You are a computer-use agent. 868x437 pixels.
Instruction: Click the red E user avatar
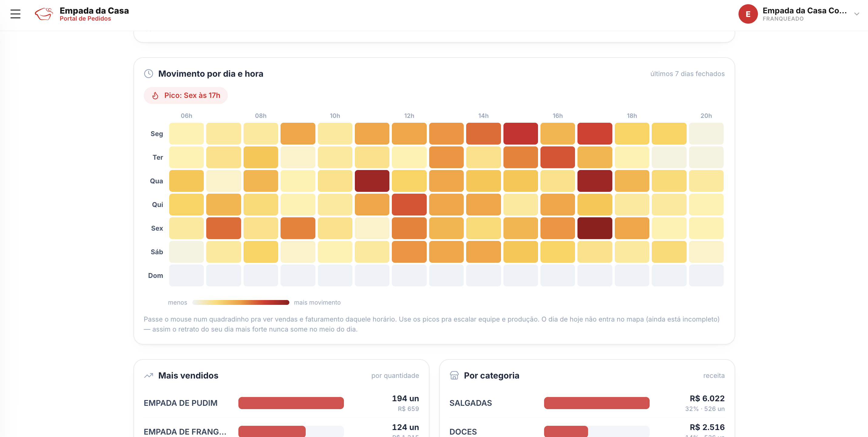pos(748,14)
